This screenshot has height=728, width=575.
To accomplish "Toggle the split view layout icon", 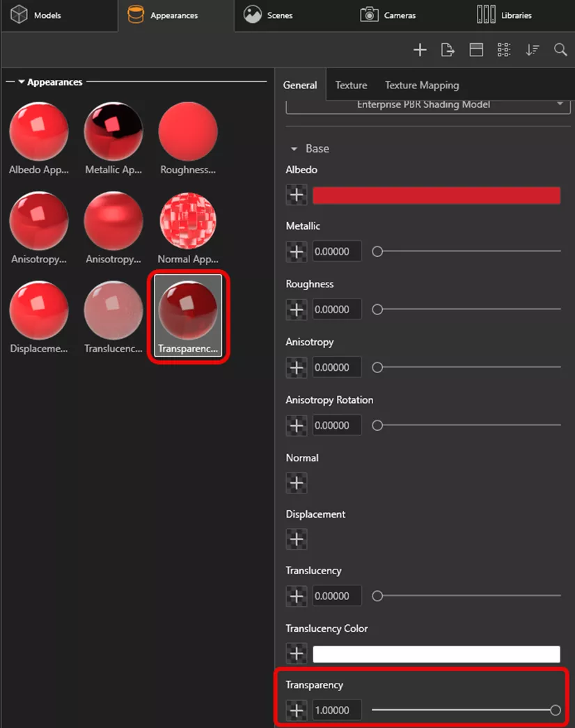I will [x=475, y=49].
